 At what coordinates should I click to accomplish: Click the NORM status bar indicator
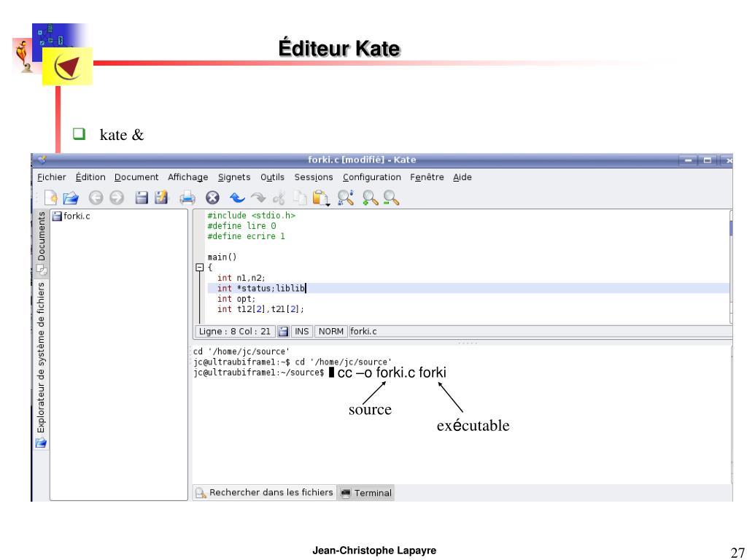click(x=331, y=332)
